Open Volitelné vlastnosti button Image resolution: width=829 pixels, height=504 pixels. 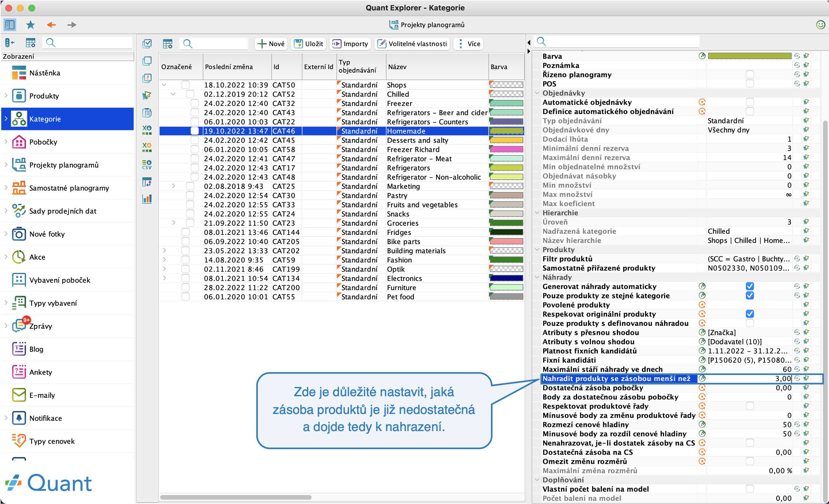pos(412,44)
